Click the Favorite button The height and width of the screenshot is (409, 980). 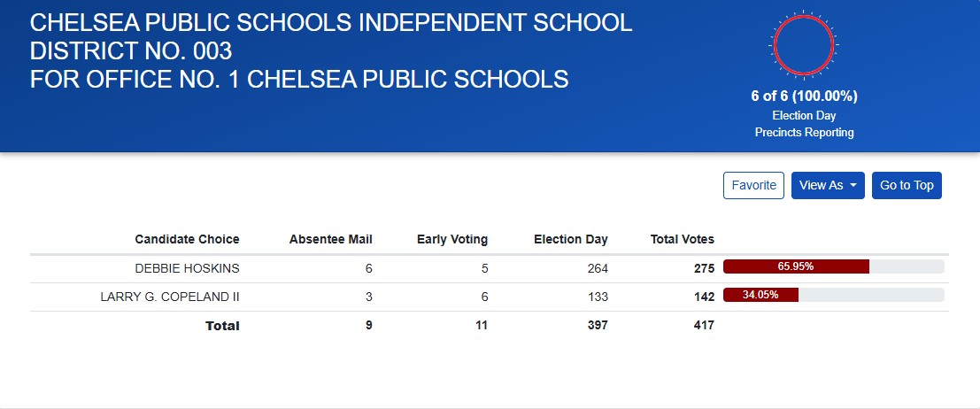[753, 185]
